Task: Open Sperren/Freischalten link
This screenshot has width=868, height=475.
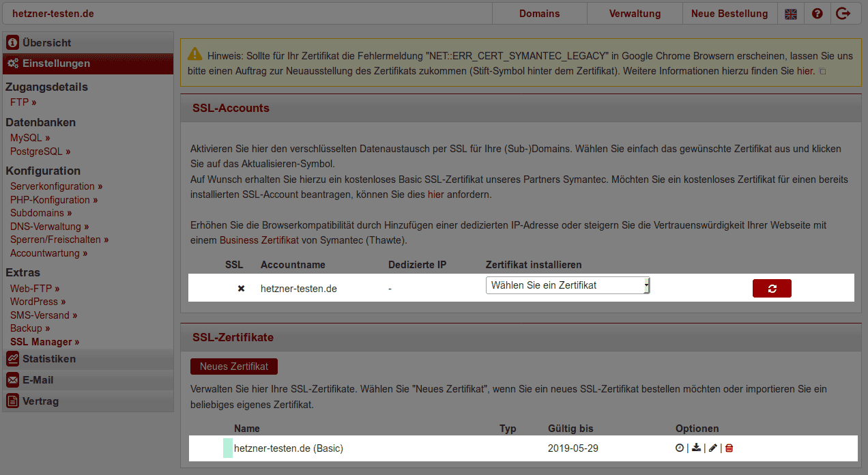Action: coord(59,240)
